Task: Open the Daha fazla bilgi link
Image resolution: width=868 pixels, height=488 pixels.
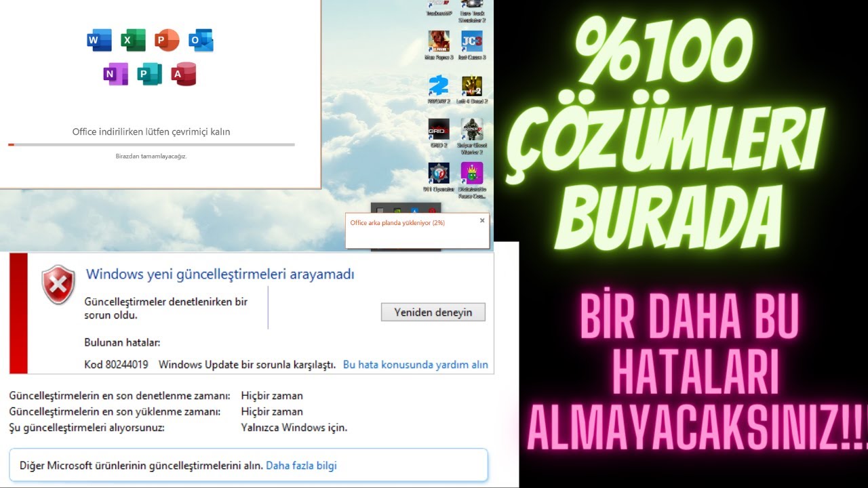Action: point(301,466)
